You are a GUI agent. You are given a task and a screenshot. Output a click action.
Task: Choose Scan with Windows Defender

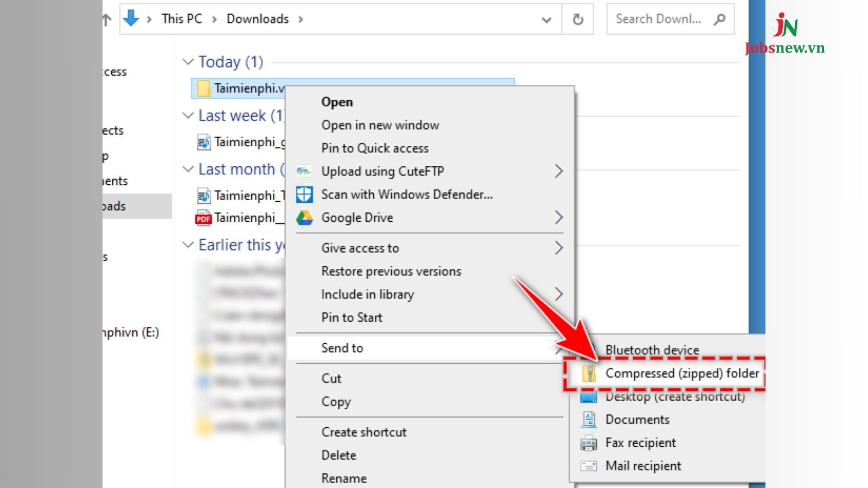tap(407, 194)
